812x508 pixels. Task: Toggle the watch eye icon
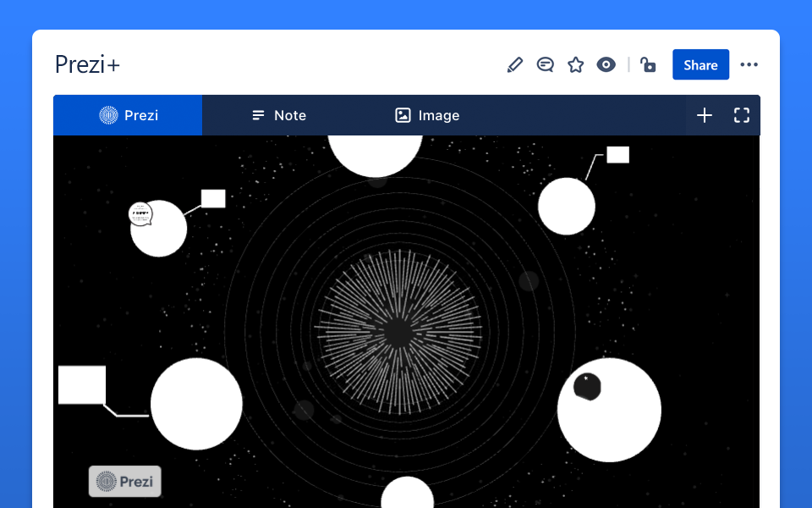[606, 65]
